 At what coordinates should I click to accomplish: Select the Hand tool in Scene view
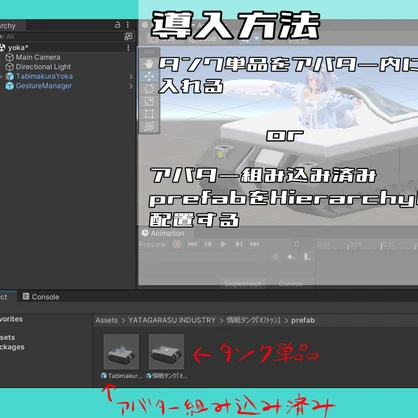click(x=149, y=64)
